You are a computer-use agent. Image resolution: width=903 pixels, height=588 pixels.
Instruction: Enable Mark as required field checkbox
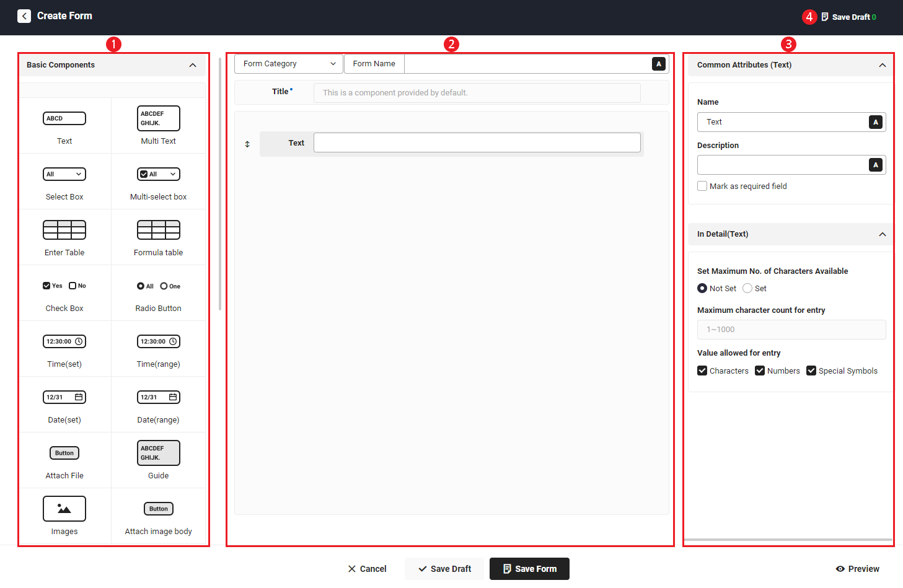(702, 186)
